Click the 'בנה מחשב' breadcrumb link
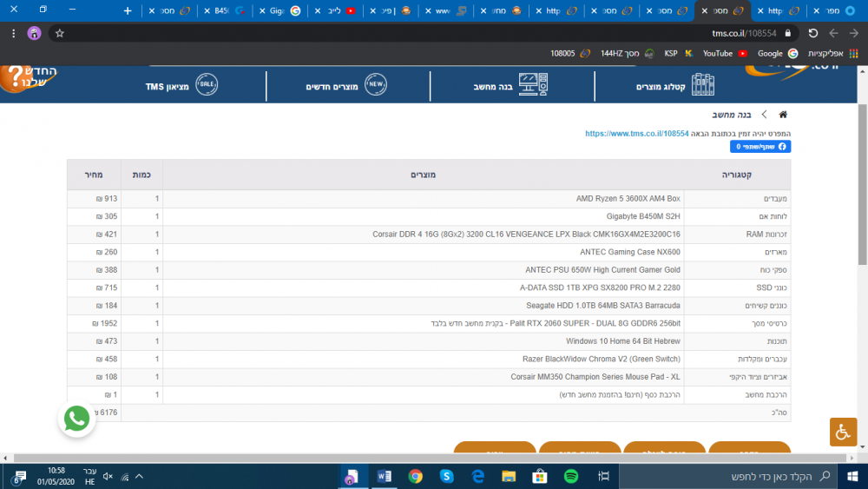The width and height of the screenshot is (868, 489). 731,115
